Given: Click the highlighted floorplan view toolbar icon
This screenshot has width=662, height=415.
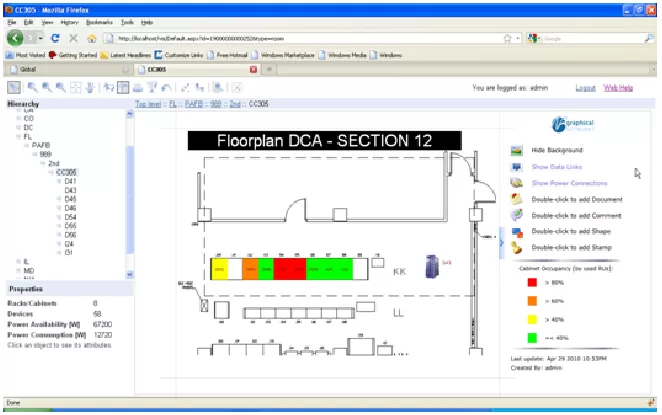Looking at the screenshot, I should click(123, 88).
